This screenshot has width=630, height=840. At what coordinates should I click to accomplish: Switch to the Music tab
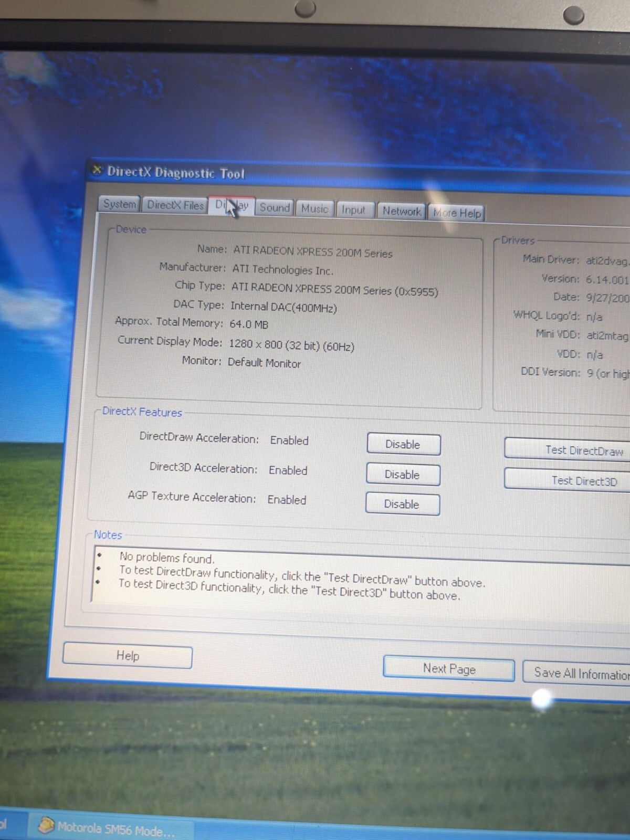[x=314, y=208]
